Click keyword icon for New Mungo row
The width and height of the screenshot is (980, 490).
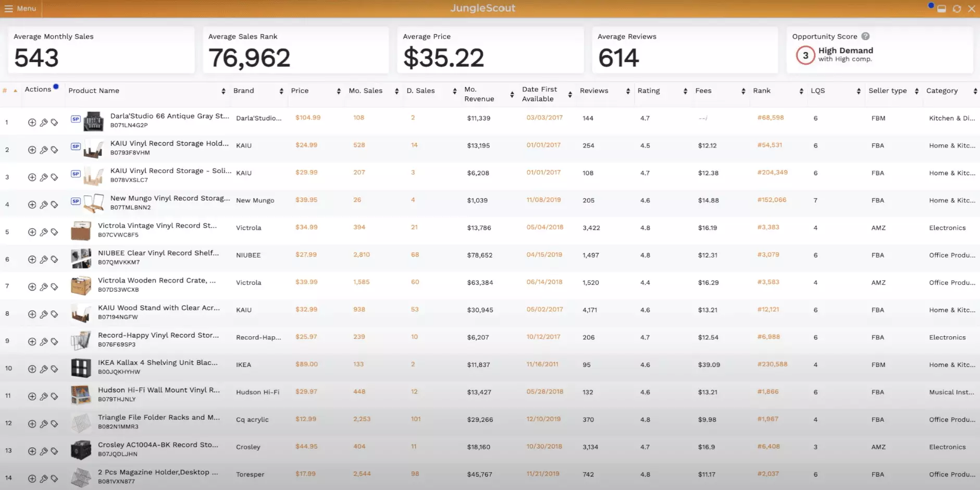coord(44,205)
